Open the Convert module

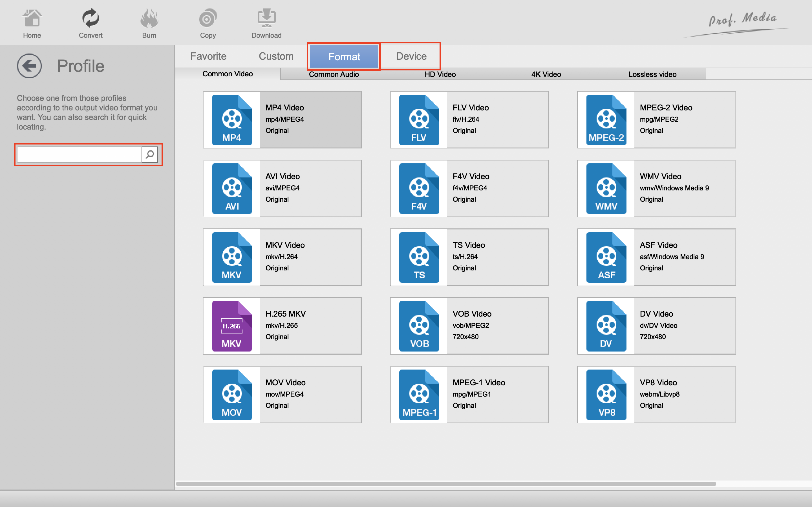point(90,23)
